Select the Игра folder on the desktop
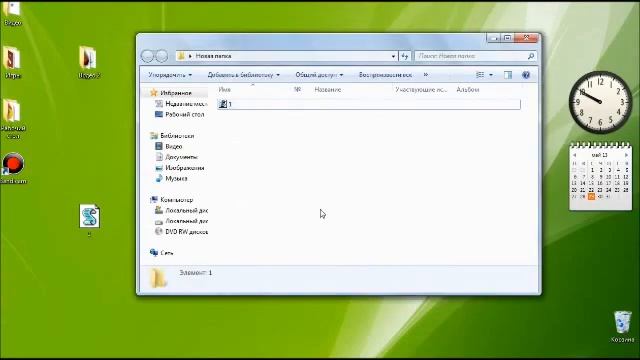 (12, 62)
